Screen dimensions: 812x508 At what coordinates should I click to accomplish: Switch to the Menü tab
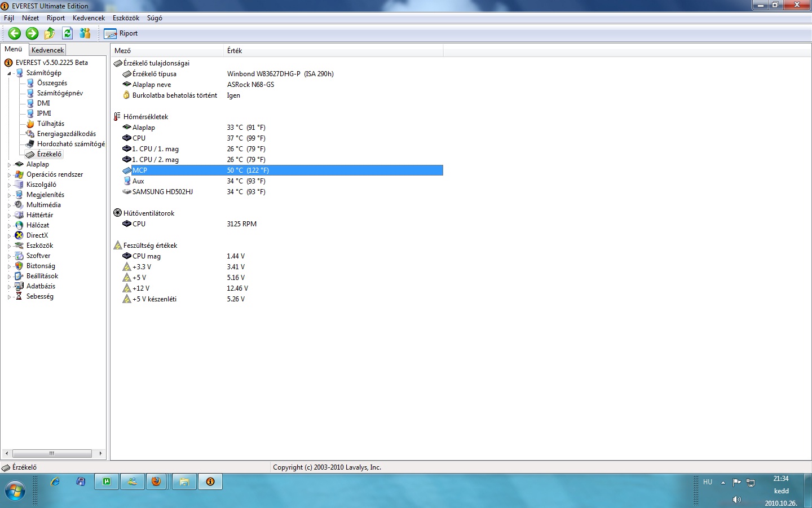14,49
